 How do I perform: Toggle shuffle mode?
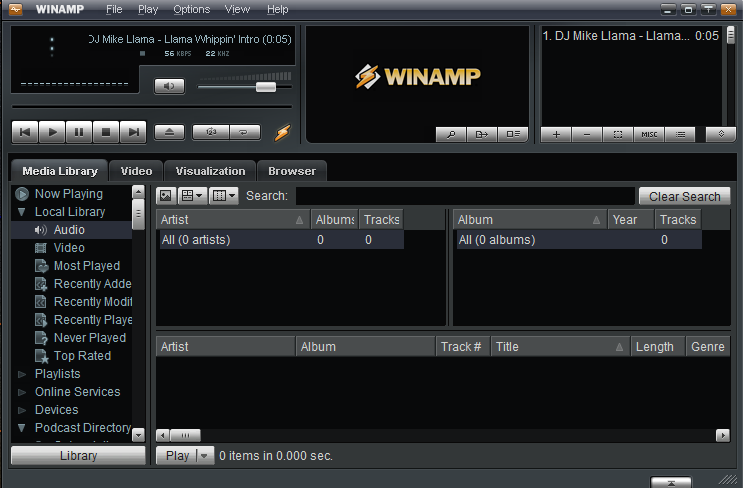(x=211, y=132)
